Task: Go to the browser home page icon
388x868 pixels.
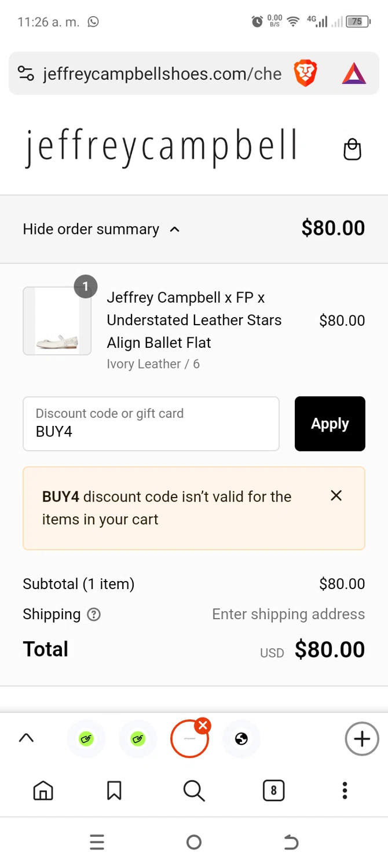Action: [x=43, y=790]
